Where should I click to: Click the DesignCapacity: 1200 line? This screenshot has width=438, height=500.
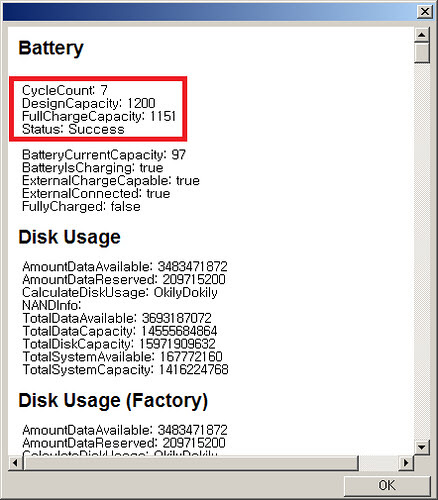tap(89, 103)
